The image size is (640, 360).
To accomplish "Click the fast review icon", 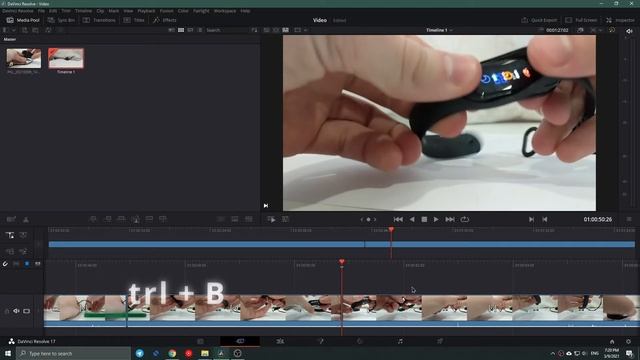I will pos(271,220).
